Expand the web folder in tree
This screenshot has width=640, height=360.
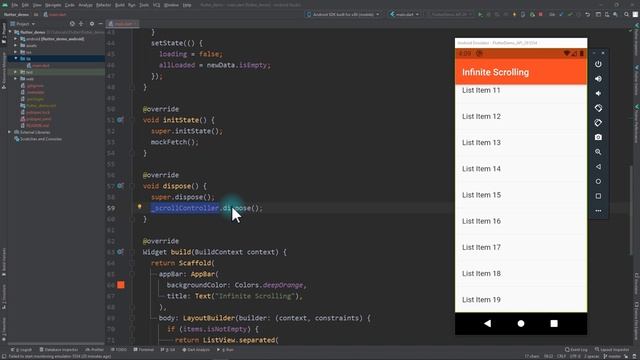point(16,79)
